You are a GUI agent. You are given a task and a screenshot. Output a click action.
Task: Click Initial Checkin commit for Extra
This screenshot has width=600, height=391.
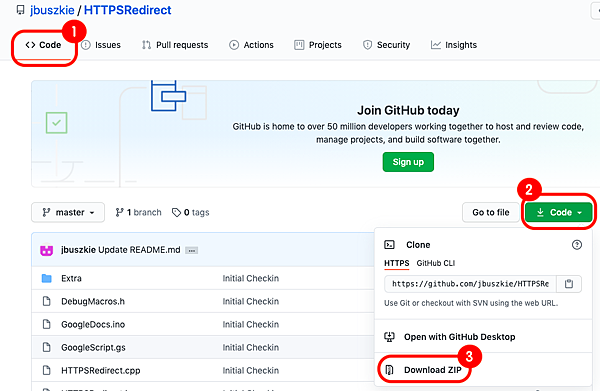point(251,279)
